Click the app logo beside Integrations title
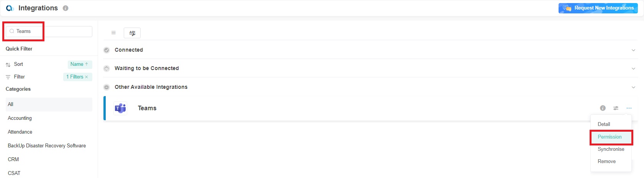Image resolution: width=644 pixels, height=178 pixels. (x=10, y=8)
